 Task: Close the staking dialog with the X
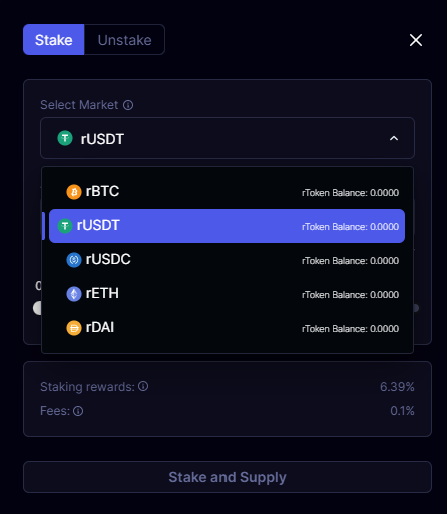pyautogui.click(x=416, y=40)
